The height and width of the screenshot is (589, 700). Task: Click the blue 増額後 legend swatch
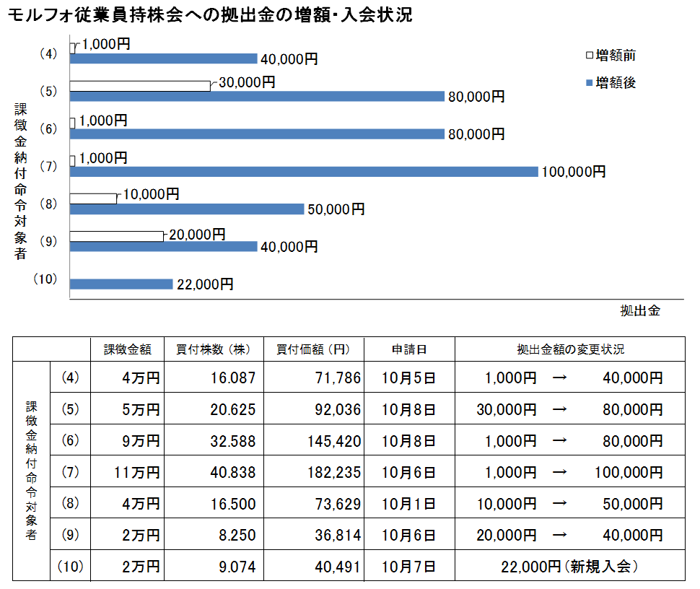pos(588,83)
